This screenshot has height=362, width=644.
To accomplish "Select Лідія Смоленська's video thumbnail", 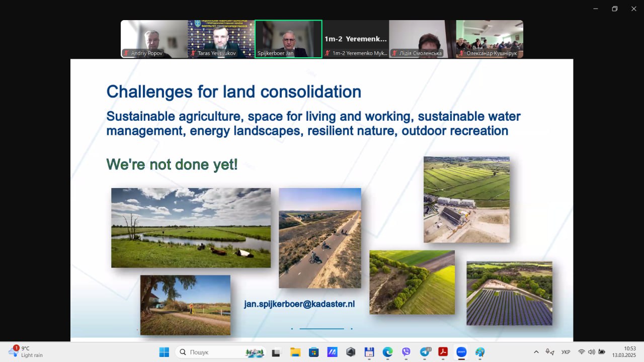I will click(x=423, y=39).
